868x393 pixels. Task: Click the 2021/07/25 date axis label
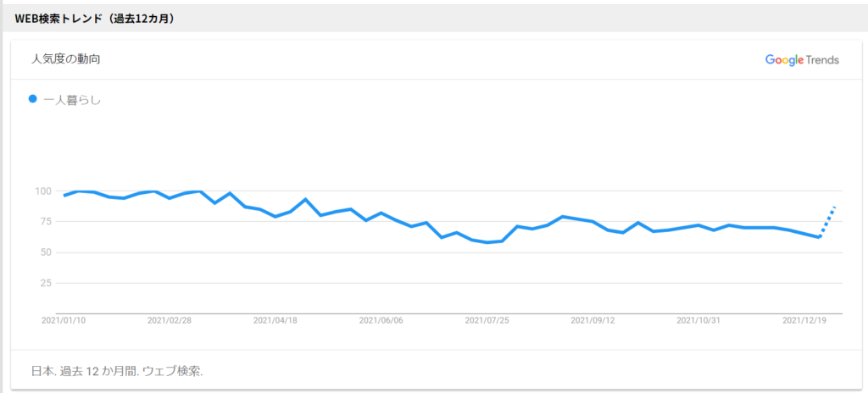487,320
